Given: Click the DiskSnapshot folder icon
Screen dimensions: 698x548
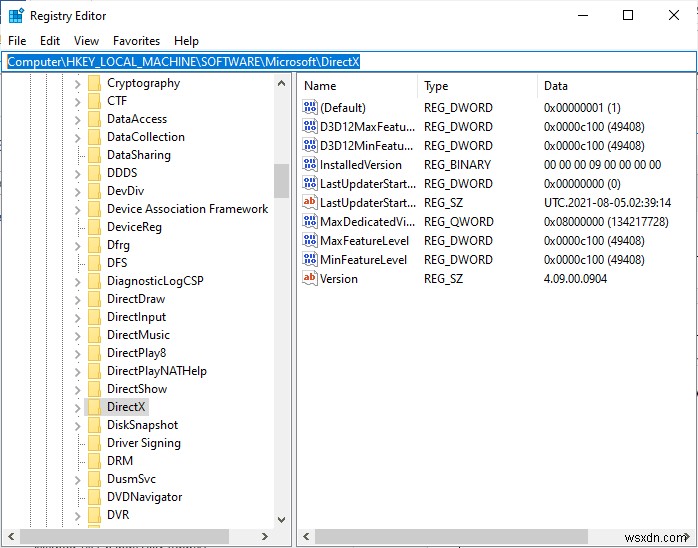Looking at the screenshot, I should [x=94, y=425].
